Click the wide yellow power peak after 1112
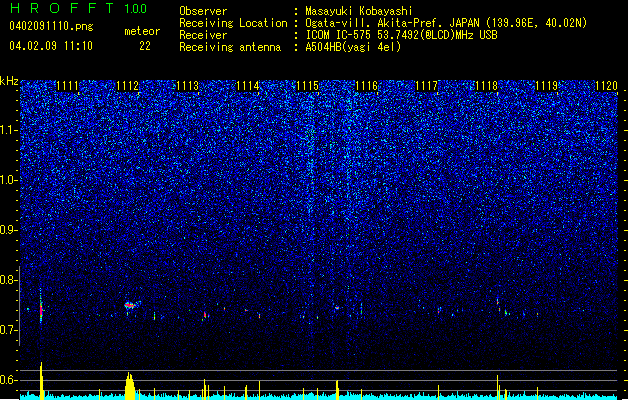Viewport: 629px width, 400px height. tap(130, 385)
